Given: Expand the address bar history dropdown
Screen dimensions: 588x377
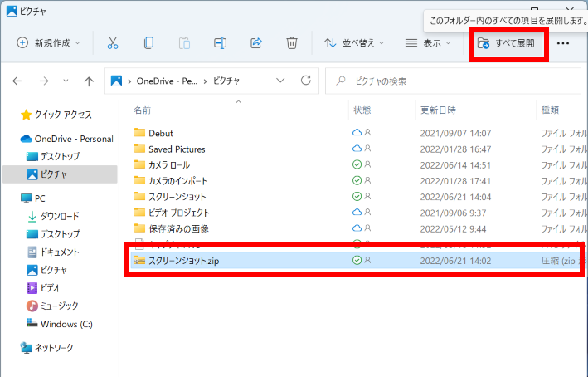Looking at the screenshot, I should [x=280, y=81].
